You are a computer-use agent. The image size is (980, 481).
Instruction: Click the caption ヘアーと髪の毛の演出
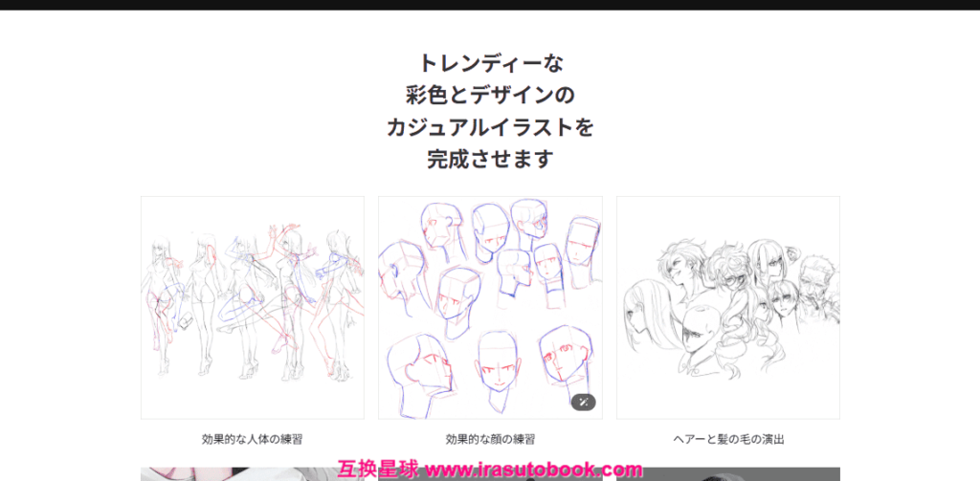click(727, 440)
